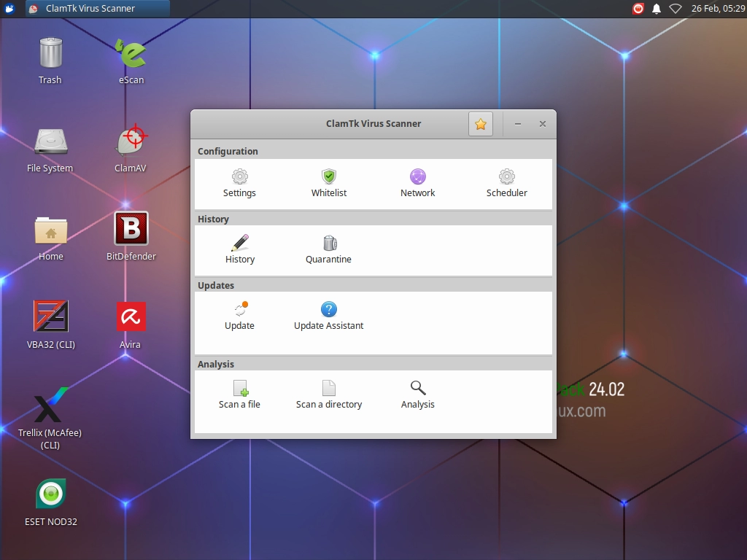
Task: Select the BitDefender desktop icon
Action: point(131,236)
